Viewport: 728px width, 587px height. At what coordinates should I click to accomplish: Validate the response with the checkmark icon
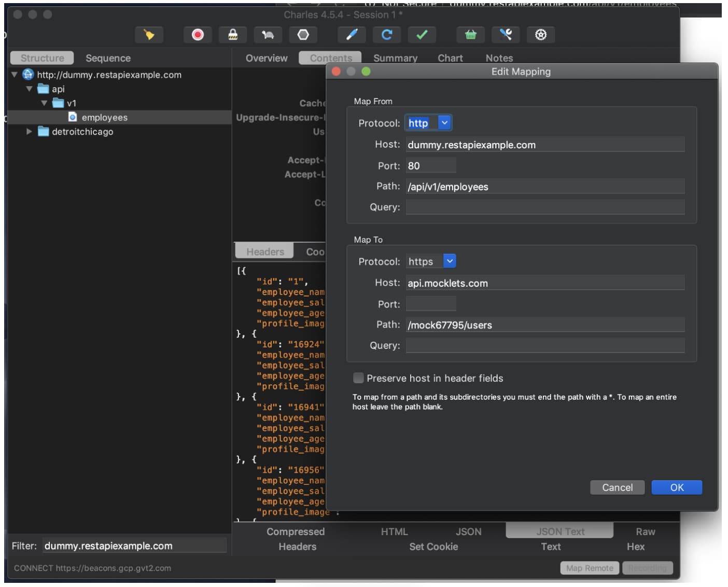pos(422,35)
